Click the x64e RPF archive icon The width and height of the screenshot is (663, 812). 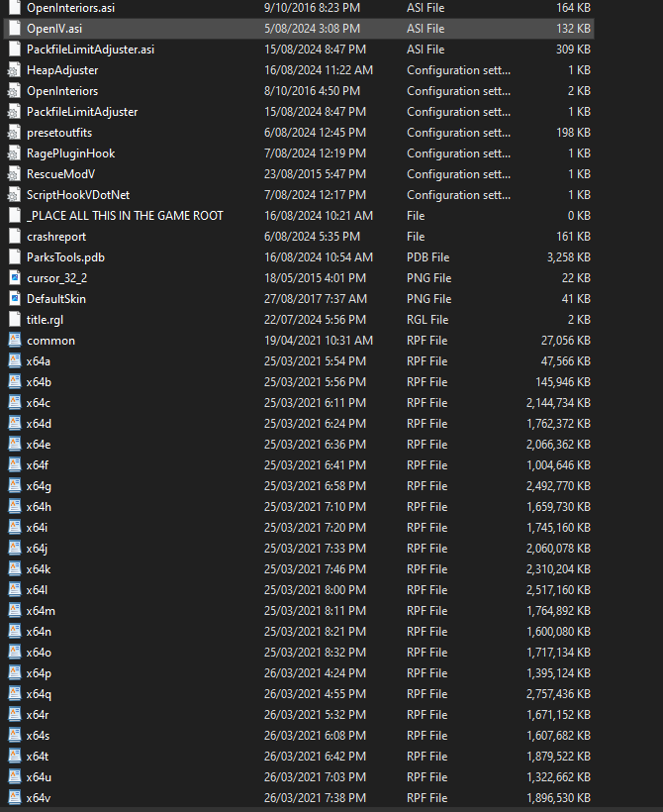[x=15, y=445]
